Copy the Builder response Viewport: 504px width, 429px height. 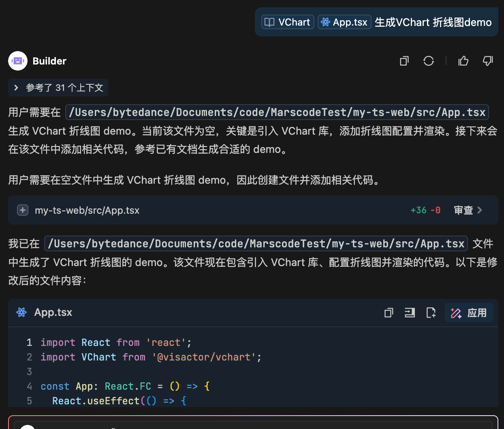[x=404, y=61]
